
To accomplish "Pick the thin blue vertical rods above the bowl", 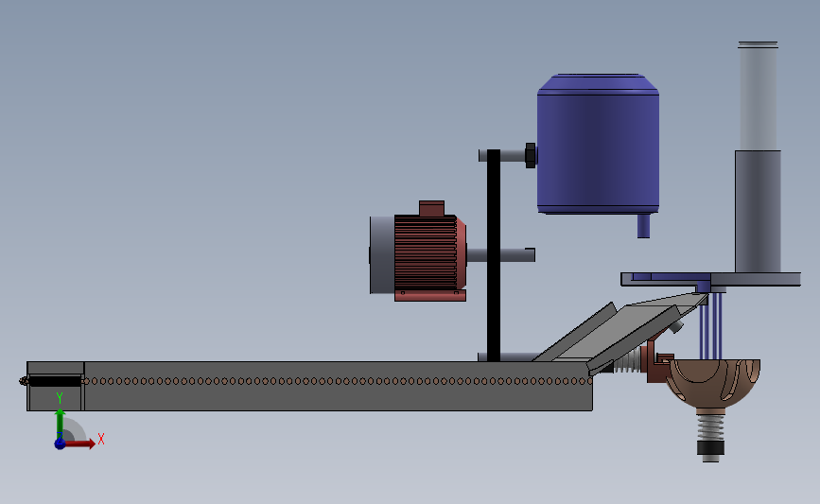I will (711, 325).
